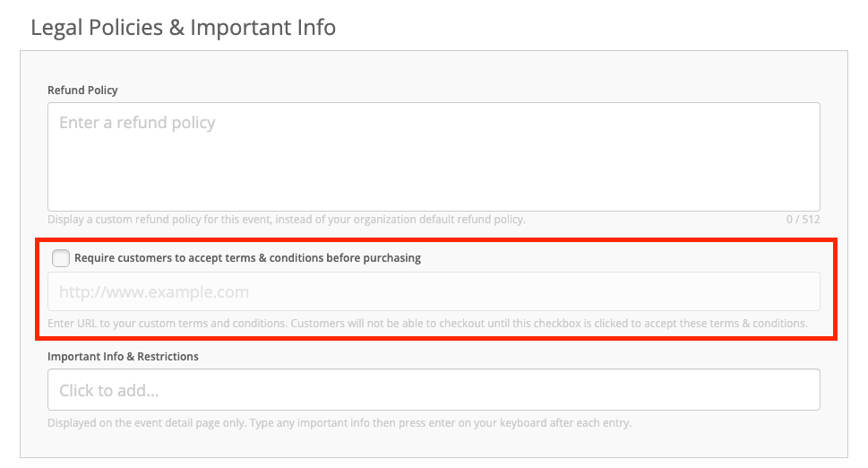Click the word 'purchasing' in the checkbox label
This screenshot has height=468, width=868.
[392, 258]
